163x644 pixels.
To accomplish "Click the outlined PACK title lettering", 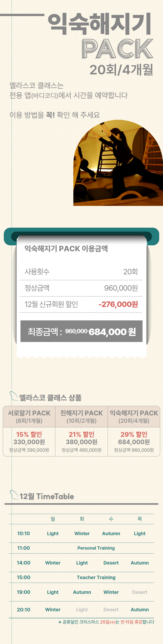I will tap(117, 49).
